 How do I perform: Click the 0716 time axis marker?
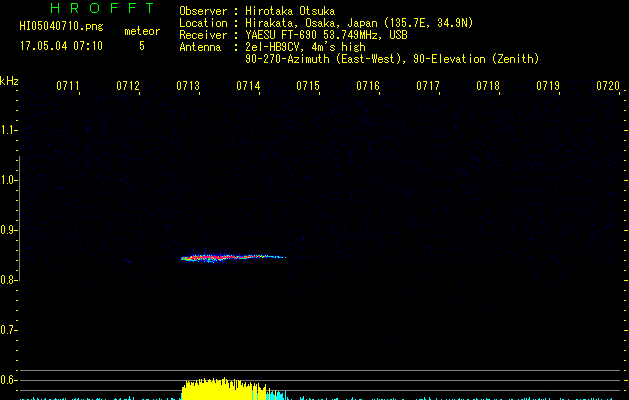tap(368, 86)
